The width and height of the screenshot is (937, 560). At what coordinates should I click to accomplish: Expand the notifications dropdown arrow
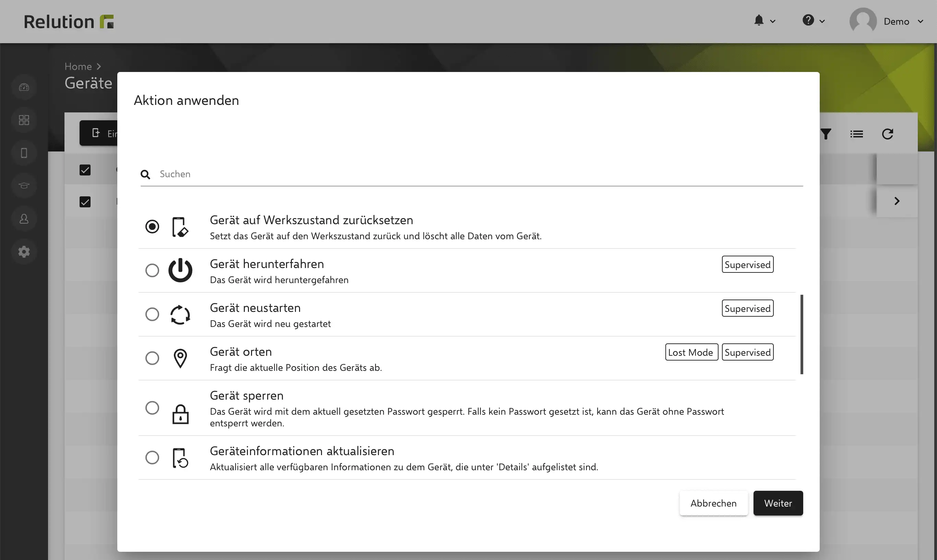773,22
